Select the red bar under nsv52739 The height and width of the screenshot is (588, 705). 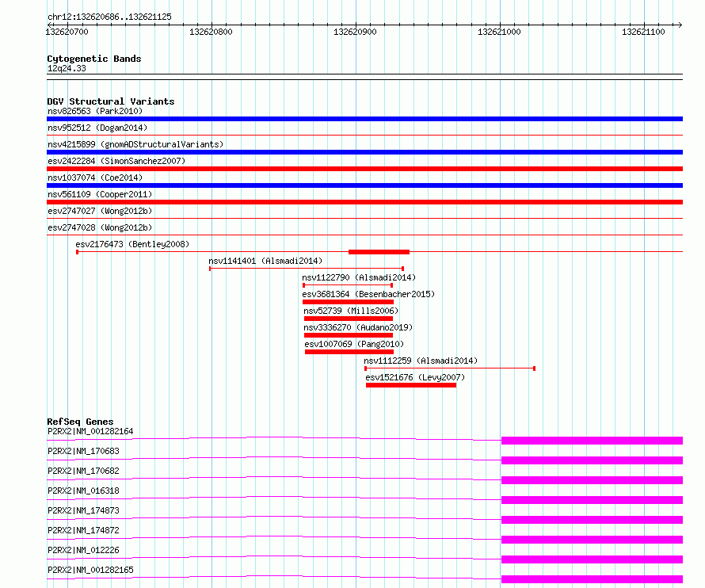pos(349,319)
